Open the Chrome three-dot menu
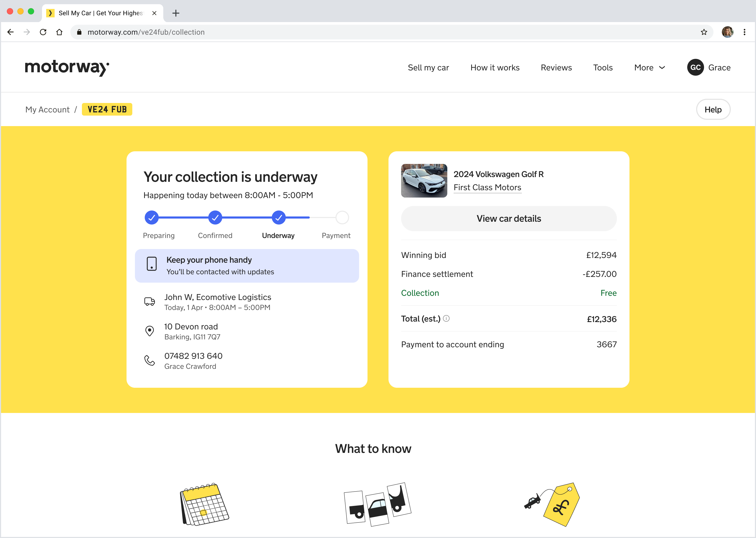 point(744,32)
